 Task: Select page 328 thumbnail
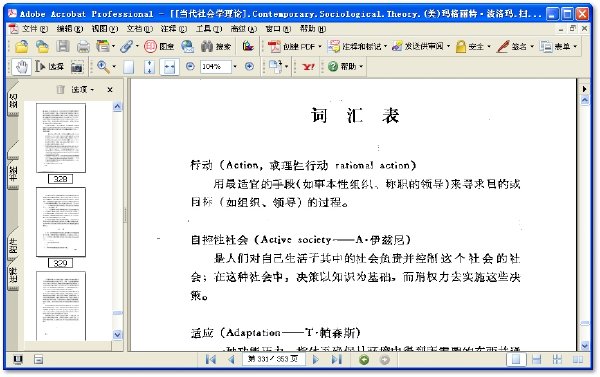pyautogui.click(x=61, y=138)
